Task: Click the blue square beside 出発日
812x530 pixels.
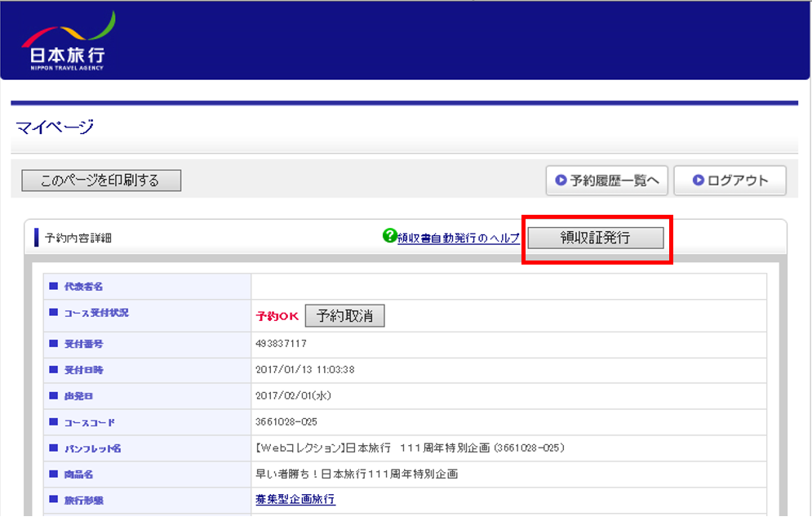Action: 54,395
